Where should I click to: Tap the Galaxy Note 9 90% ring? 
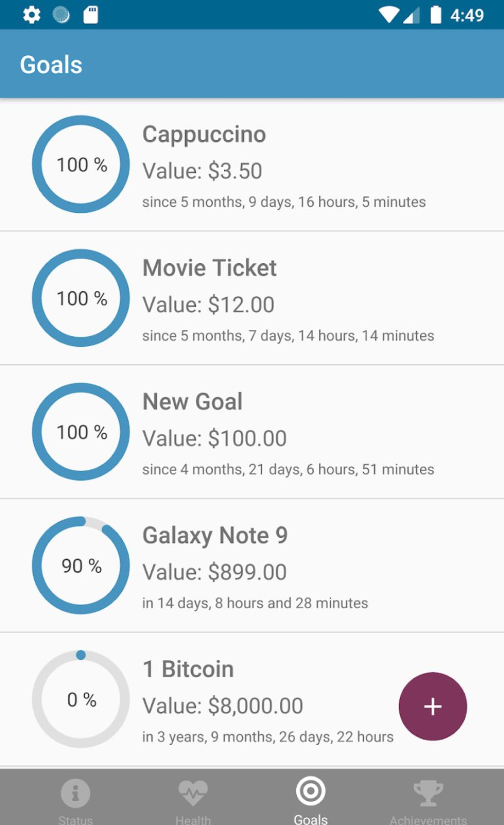(x=81, y=565)
